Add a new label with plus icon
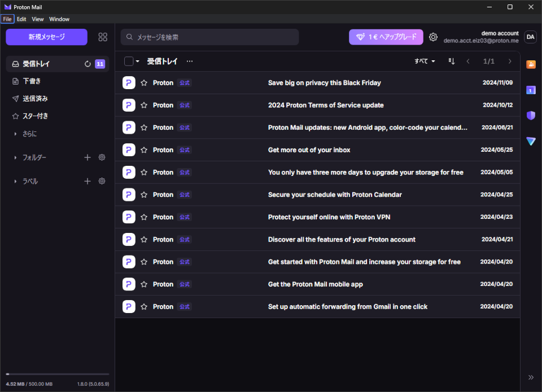Image resolution: width=542 pixels, height=392 pixels. 88,181
